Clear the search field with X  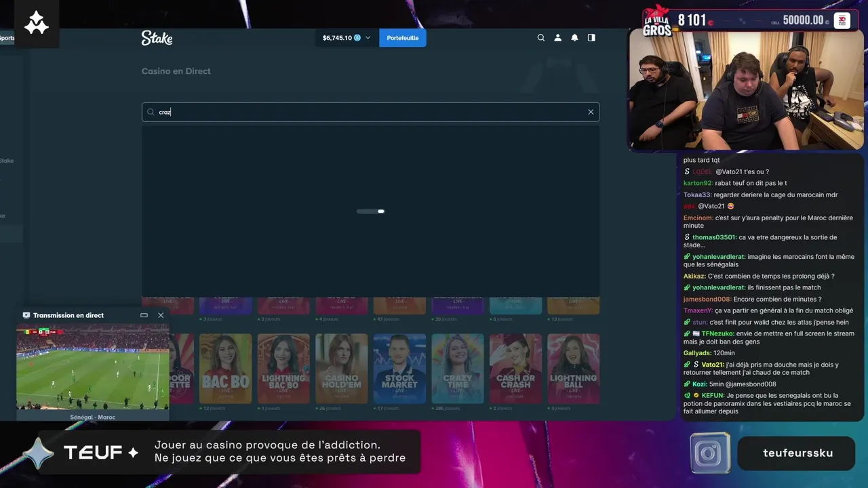tap(591, 112)
